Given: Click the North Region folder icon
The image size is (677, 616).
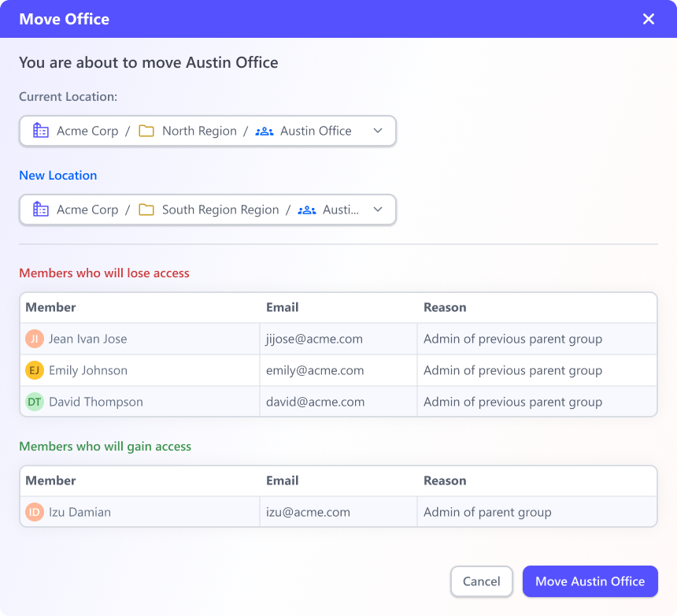Looking at the screenshot, I should tap(146, 131).
